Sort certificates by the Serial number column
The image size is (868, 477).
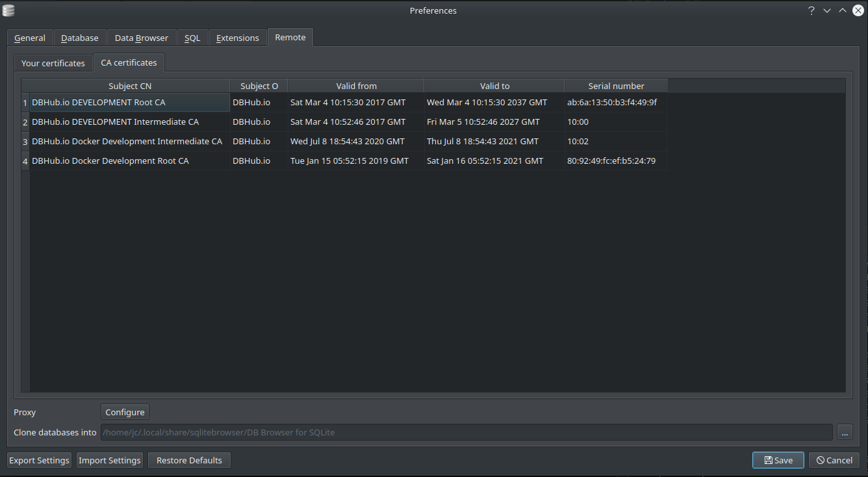[x=615, y=85]
